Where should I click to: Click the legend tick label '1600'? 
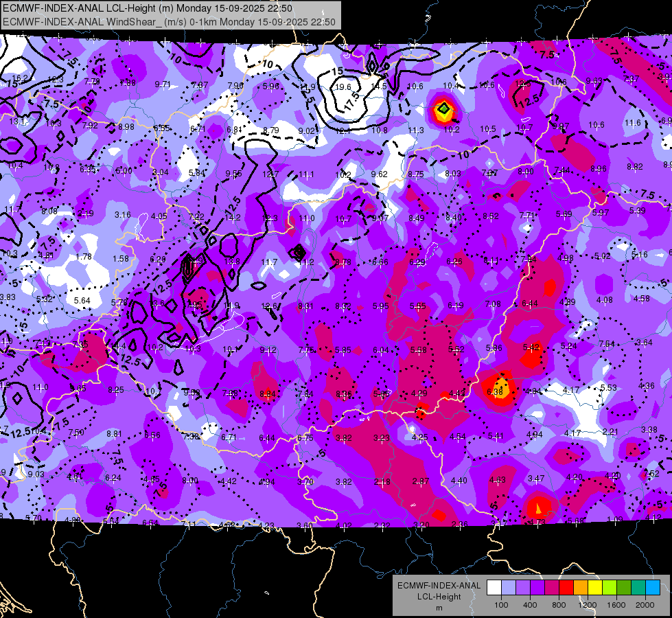616,605
